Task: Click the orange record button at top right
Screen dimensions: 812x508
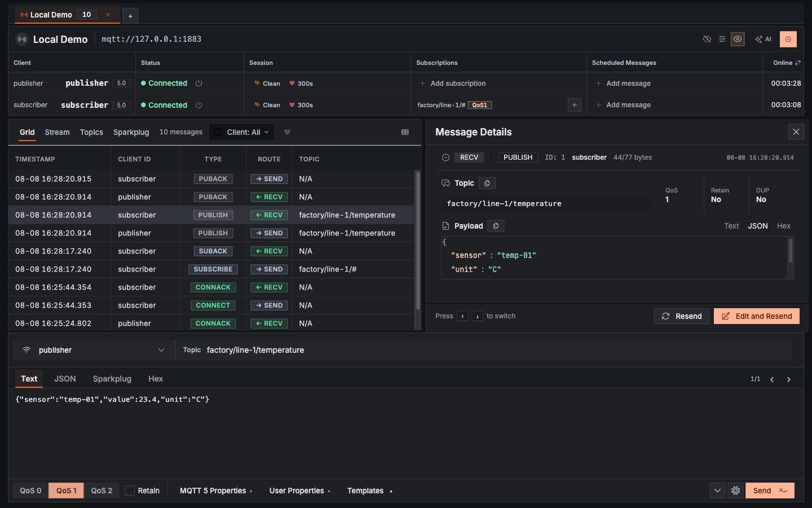Action: (x=788, y=39)
